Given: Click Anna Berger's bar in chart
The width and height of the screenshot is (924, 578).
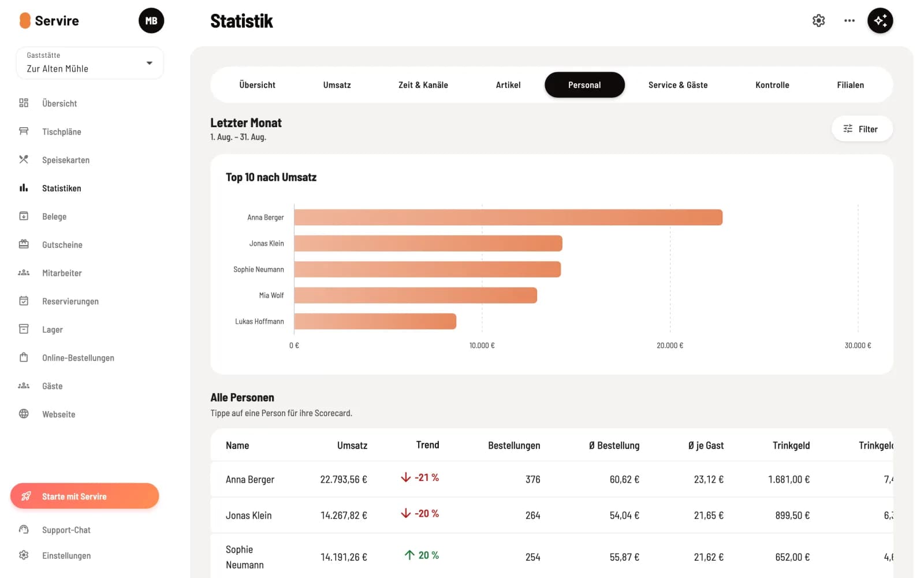Looking at the screenshot, I should (x=508, y=217).
